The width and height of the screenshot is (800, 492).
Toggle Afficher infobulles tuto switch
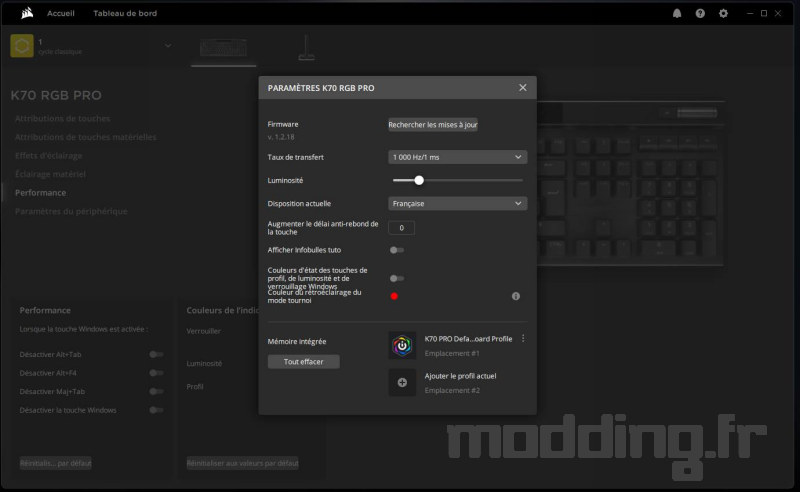click(x=396, y=250)
